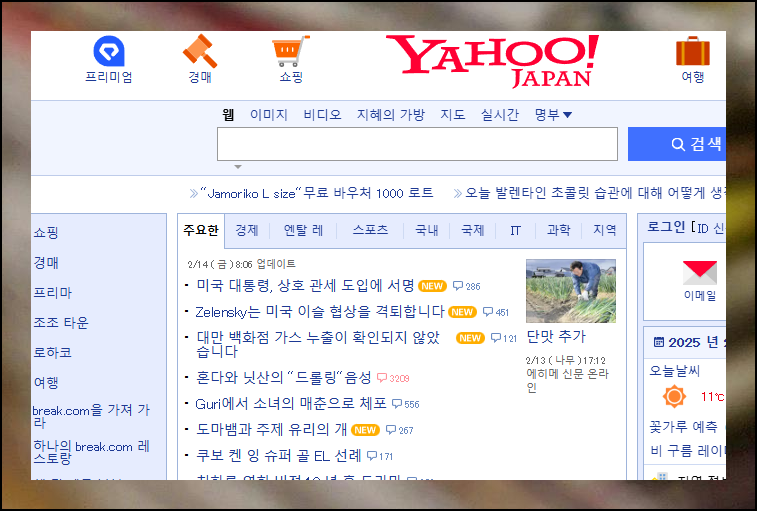This screenshot has height=511, width=757.
Task: Switch to the 국제 news tab
Action: click(473, 230)
